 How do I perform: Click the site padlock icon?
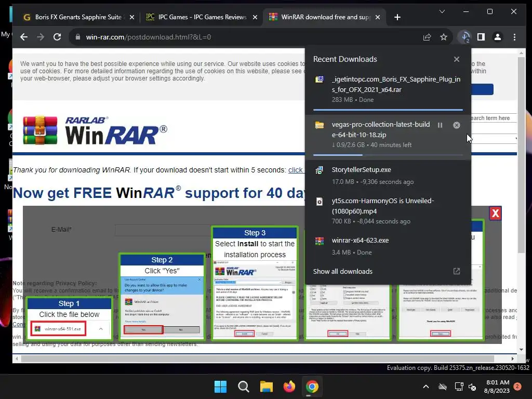tap(78, 37)
